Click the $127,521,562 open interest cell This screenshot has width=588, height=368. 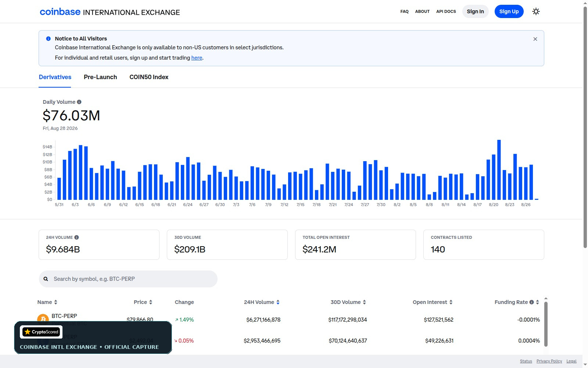tap(438, 320)
